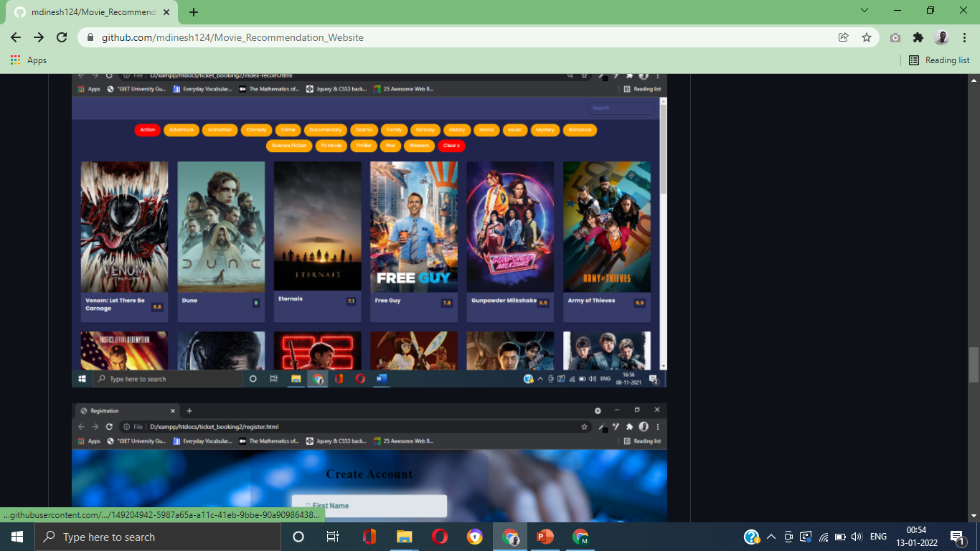Click the First Name field in the registration screenshot

tap(369, 506)
